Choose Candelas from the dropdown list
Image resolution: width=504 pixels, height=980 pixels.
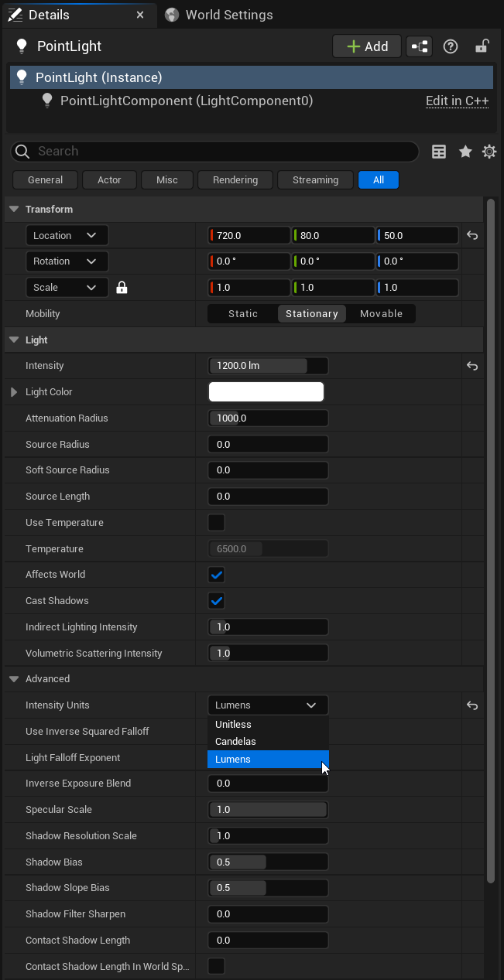268,742
